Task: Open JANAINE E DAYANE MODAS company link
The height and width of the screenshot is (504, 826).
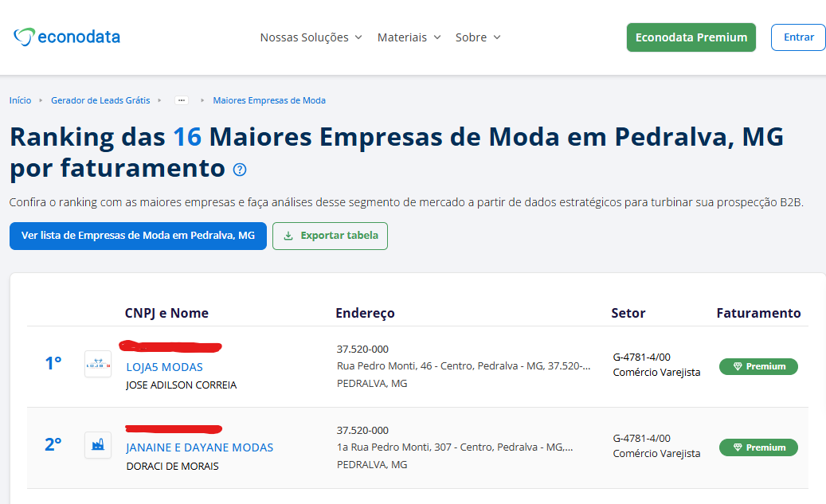Action: (x=199, y=447)
